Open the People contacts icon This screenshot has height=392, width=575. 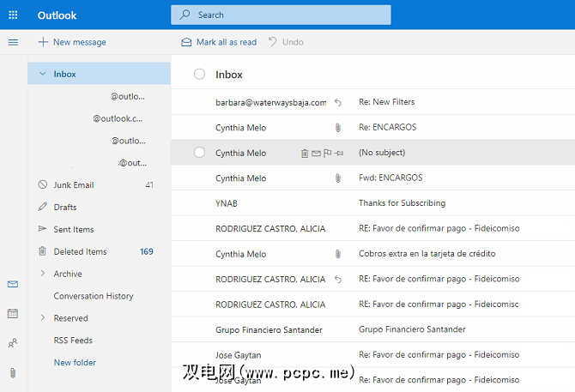coord(13,343)
